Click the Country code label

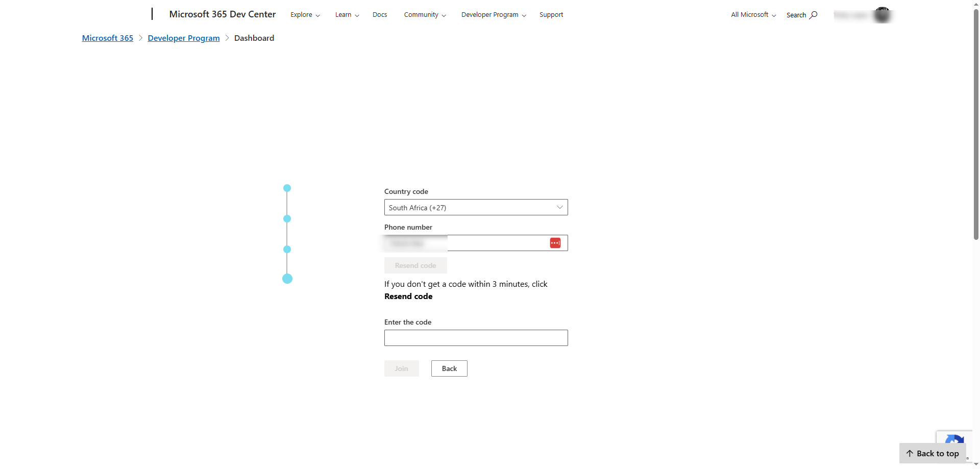click(x=406, y=191)
